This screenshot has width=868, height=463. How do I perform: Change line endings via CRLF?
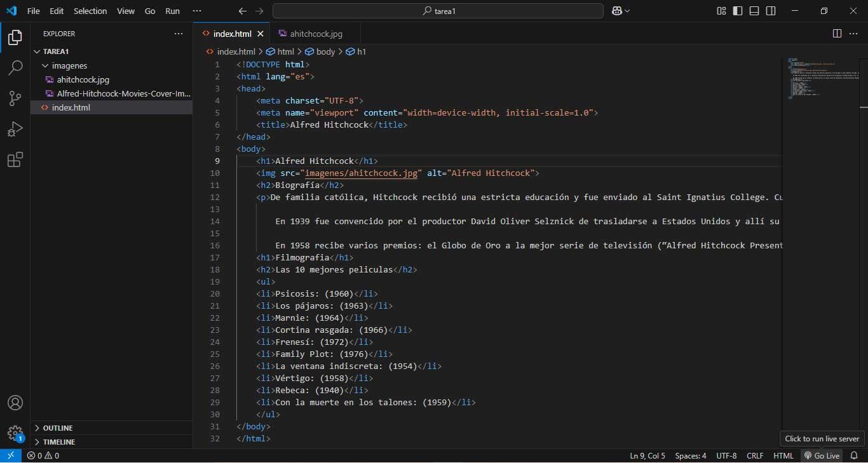(x=755, y=455)
